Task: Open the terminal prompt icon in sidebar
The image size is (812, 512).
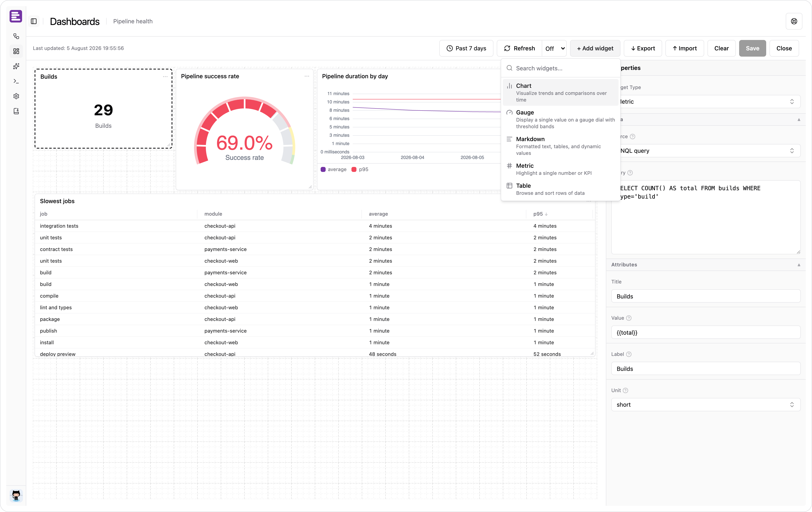Action: click(x=16, y=81)
